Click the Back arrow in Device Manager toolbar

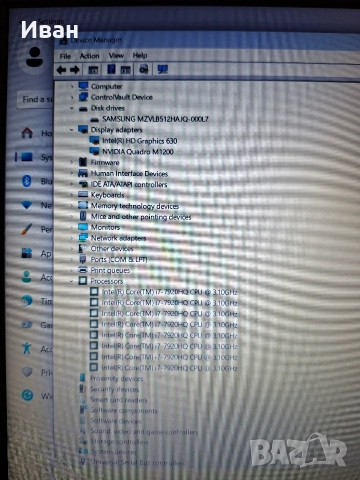tap(62, 70)
